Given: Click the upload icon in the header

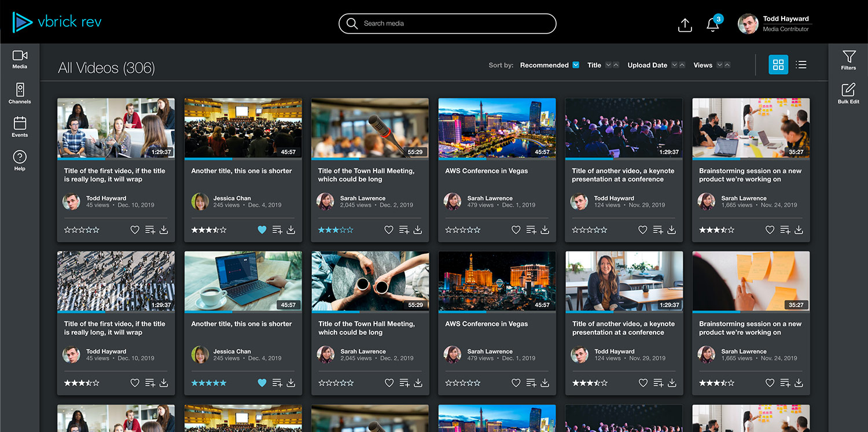Looking at the screenshot, I should [x=685, y=25].
